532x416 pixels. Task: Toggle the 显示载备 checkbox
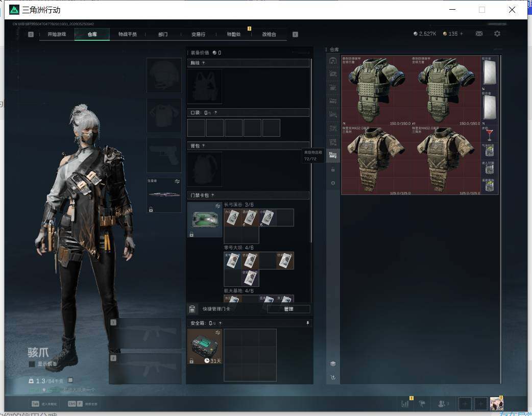[x=32, y=364]
